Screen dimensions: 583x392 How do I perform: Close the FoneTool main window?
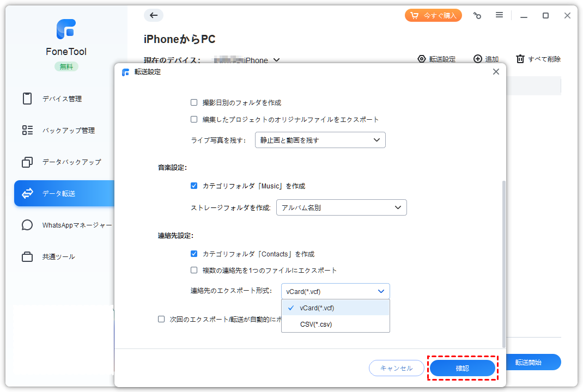(567, 15)
